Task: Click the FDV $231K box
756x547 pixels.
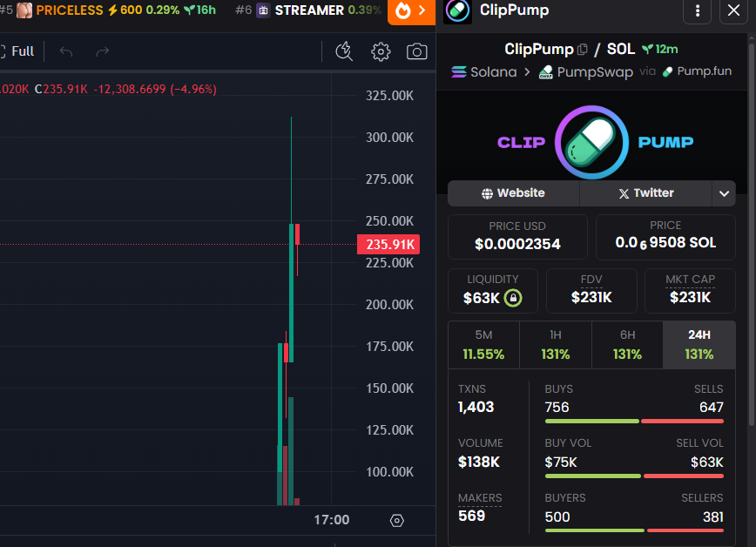Action: point(591,291)
